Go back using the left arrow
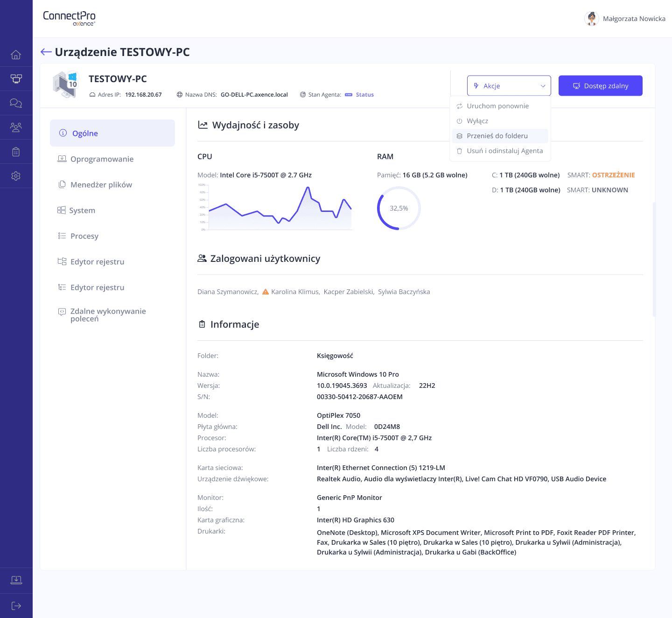 [46, 52]
